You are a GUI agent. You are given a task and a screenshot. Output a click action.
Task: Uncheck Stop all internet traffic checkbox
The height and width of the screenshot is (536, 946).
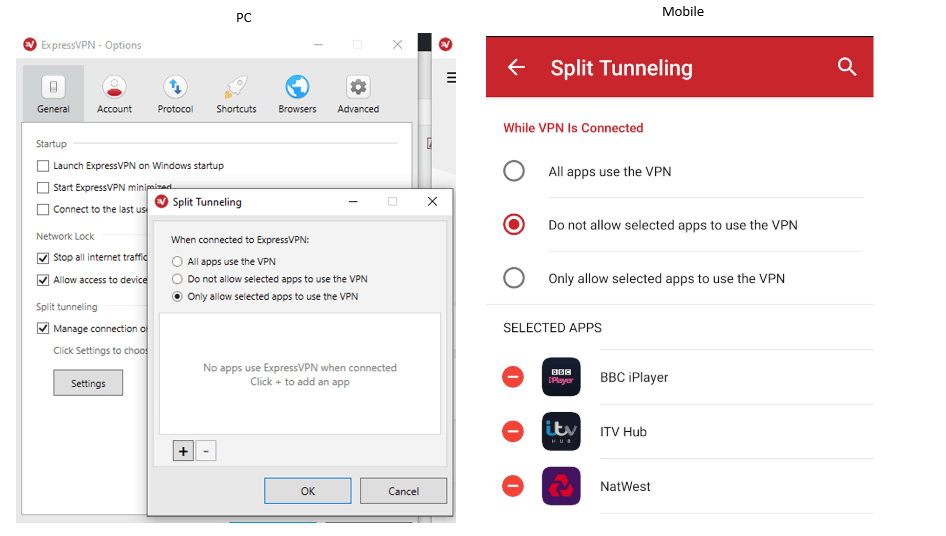(x=43, y=258)
